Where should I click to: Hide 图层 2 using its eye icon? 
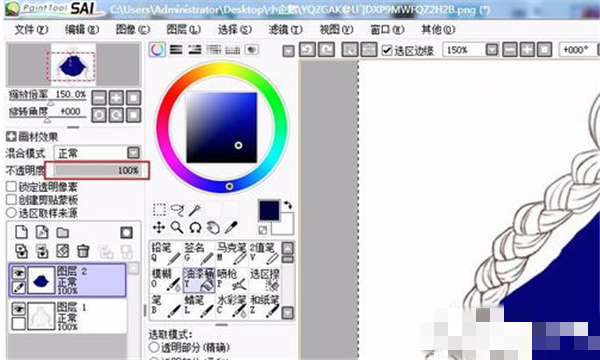[19, 273]
